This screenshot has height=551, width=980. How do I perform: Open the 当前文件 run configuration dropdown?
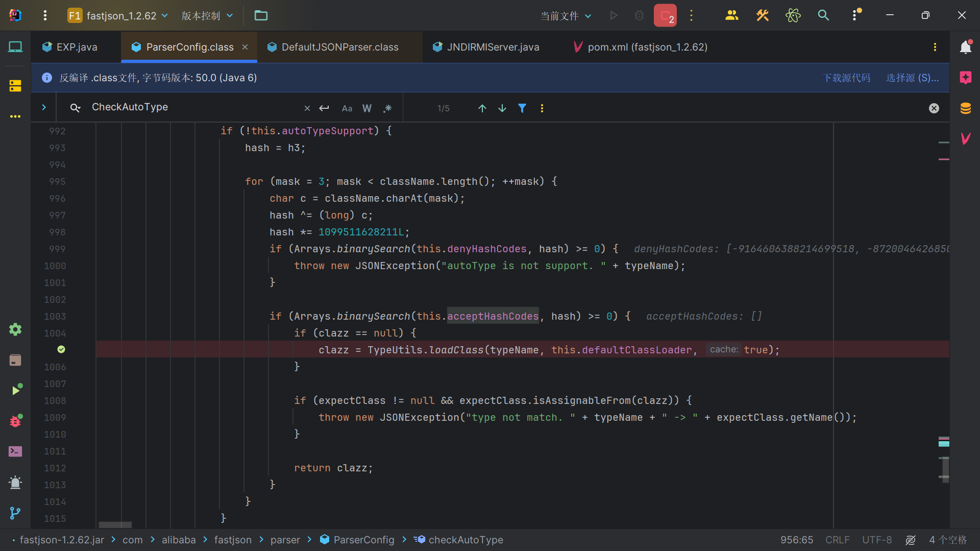pos(566,16)
